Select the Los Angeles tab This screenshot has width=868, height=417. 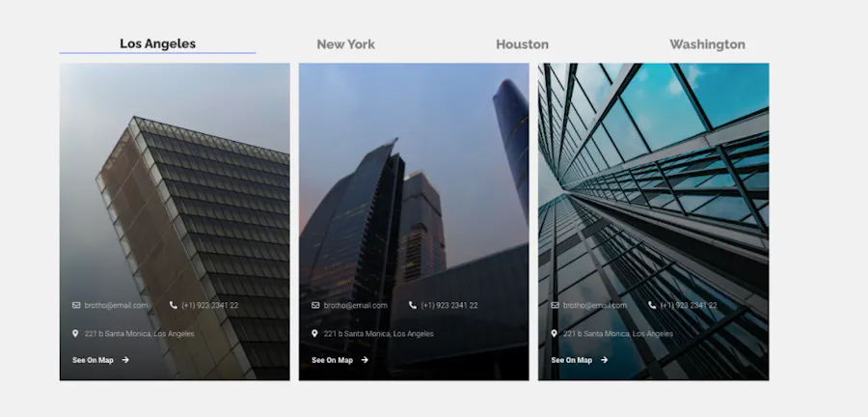click(x=158, y=43)
